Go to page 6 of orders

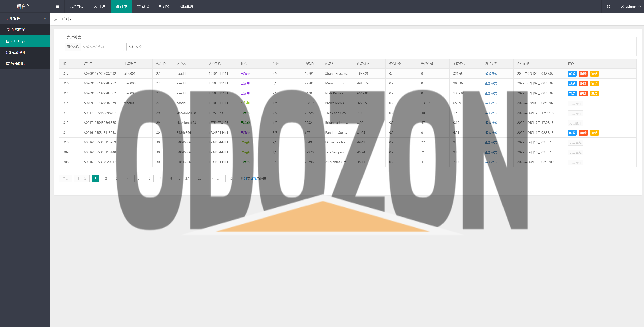click(149, 178)
